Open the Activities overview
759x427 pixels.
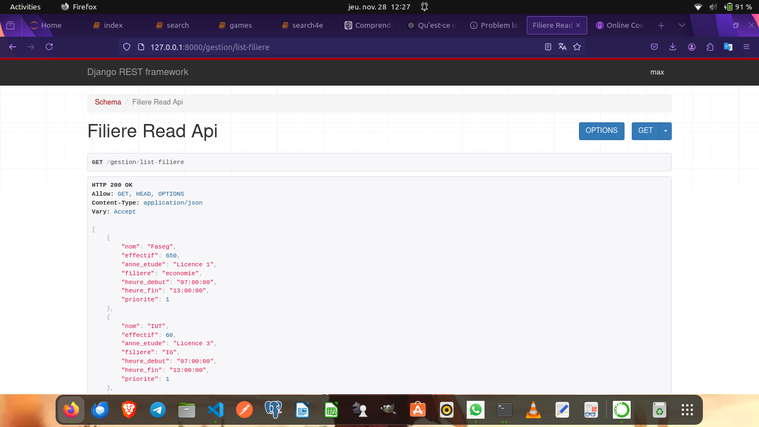coord(25,7)
